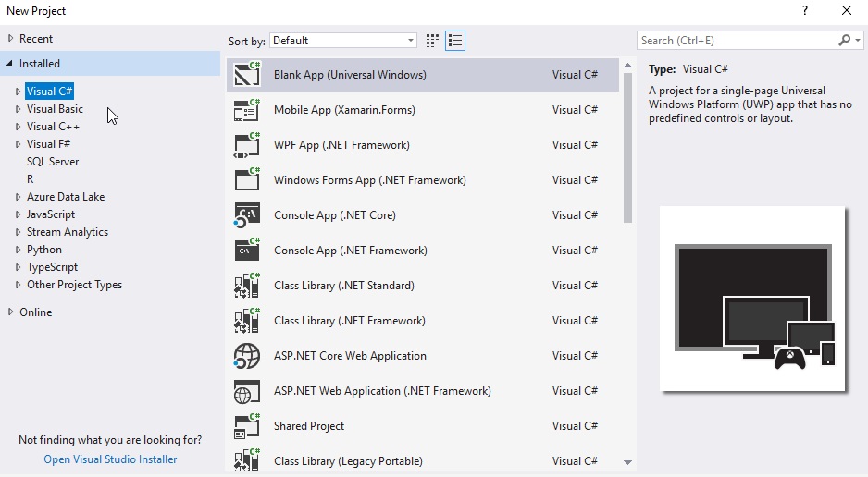Select the Visual Basic category label
The height and width of the screenshot is (477, 868).
point(55,109)
